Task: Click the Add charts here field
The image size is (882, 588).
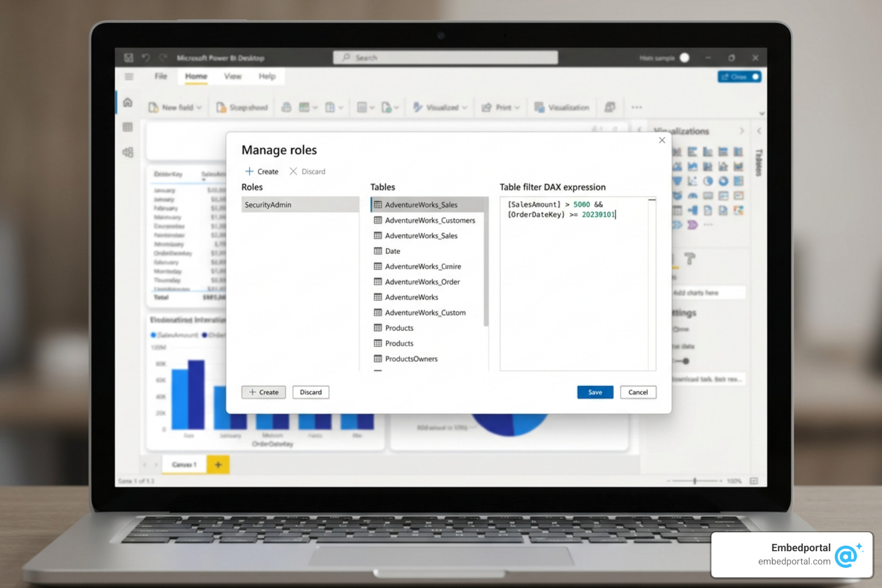Action: click(x=709, y=293)
